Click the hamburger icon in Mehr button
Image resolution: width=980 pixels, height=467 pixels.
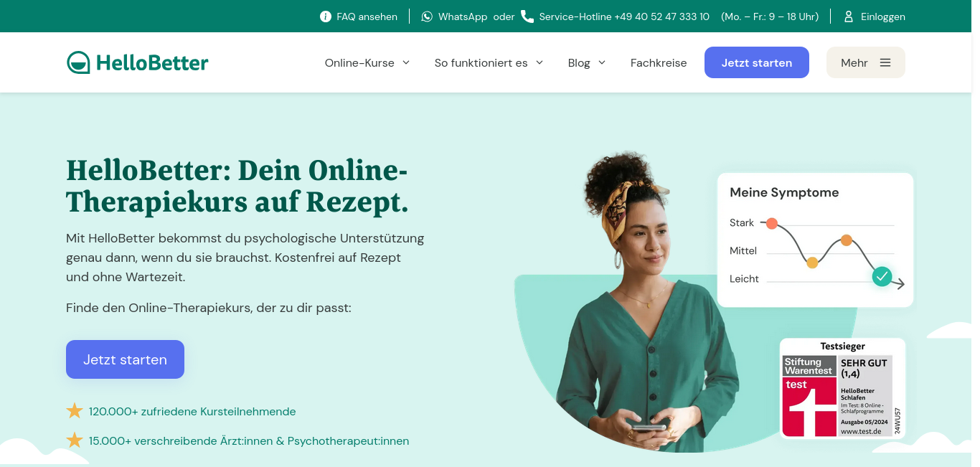pyautogui.click(x=885, y=62)
